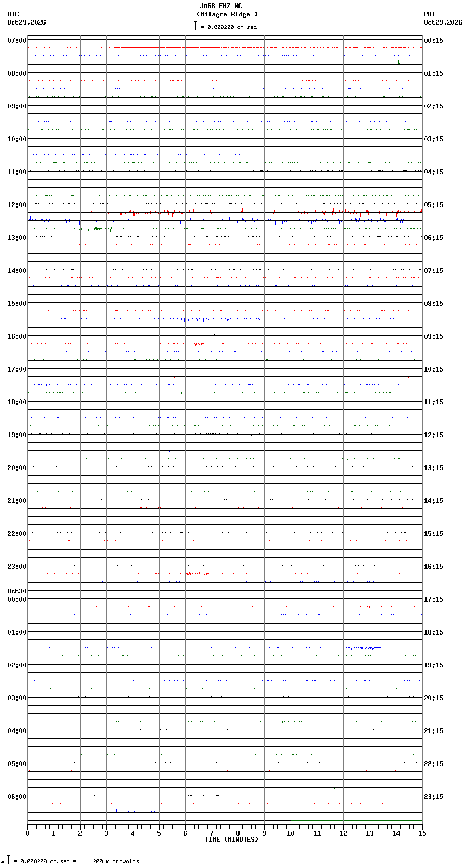Select the 16:00 UTC row label
466x868 pixels.
(x=17, y=336)
